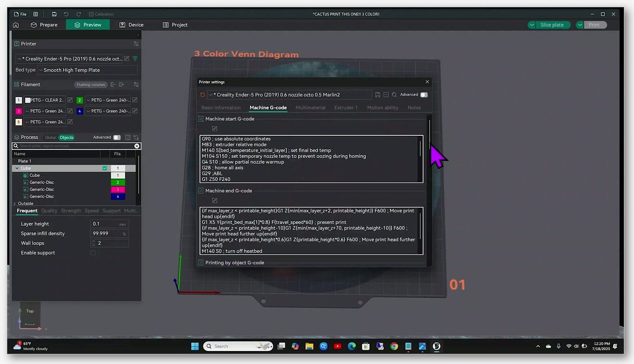Click the filament 2 green color swatch

(x=79, y=100)
